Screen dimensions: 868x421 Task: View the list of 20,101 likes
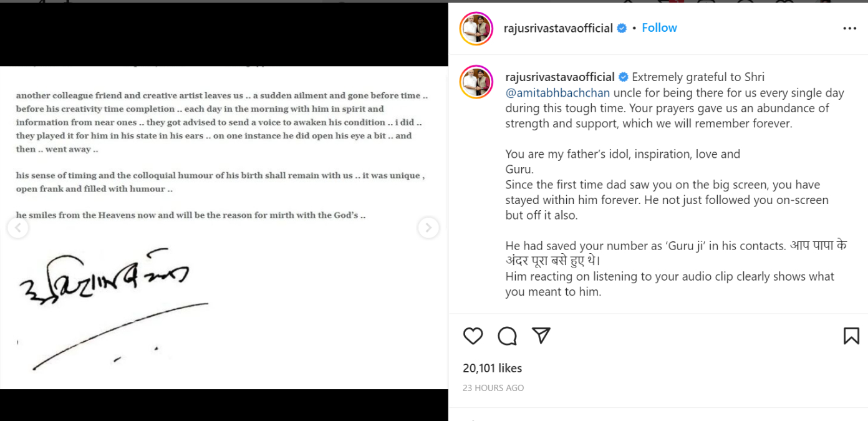point(492,368)
